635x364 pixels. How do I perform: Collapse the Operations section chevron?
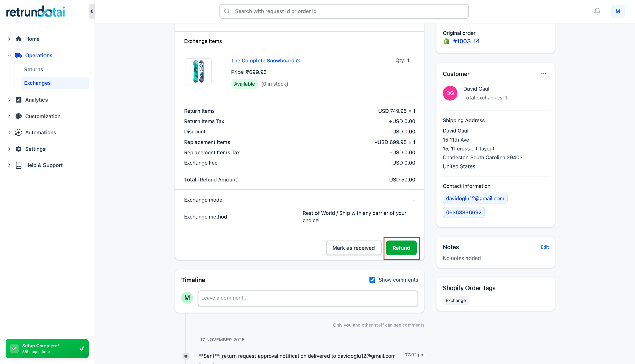click(9, 55)
